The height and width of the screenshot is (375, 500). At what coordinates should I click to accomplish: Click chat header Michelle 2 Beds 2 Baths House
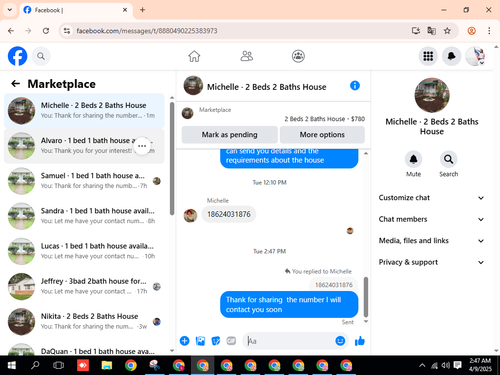tap(266, 87)
